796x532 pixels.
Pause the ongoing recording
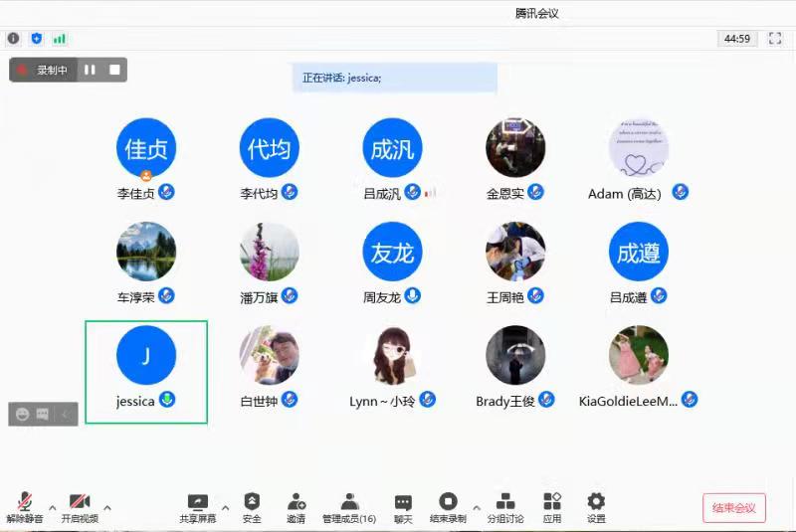(x=90, y=70)
